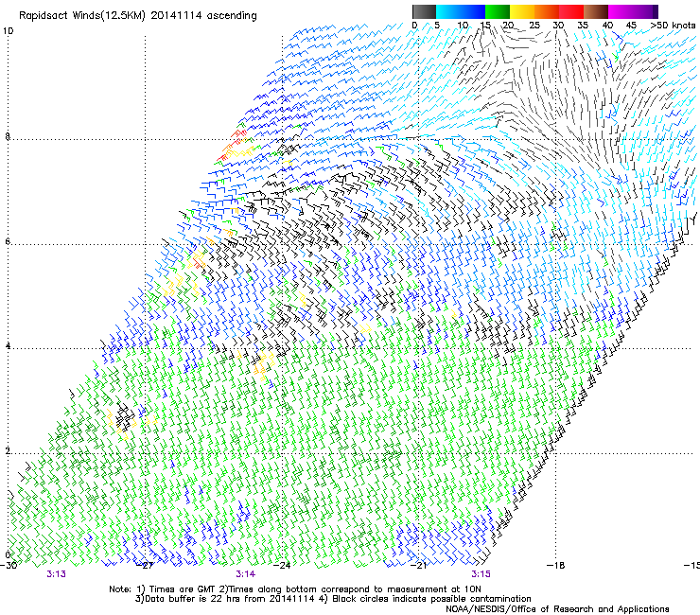Click the cyan 5-10 knots legend segment

tap(448, 11)
